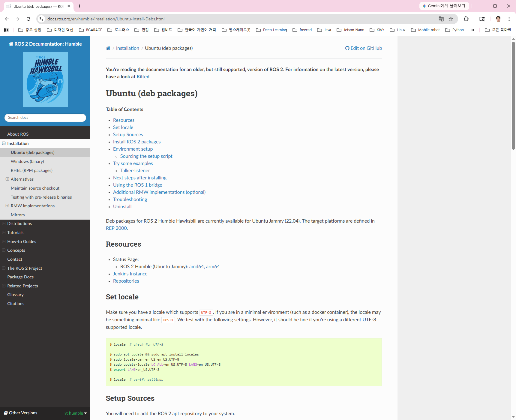Screen dimensions: 516x420
Task: Click the Ask Gemini button
Action: (x=444, y=6)
